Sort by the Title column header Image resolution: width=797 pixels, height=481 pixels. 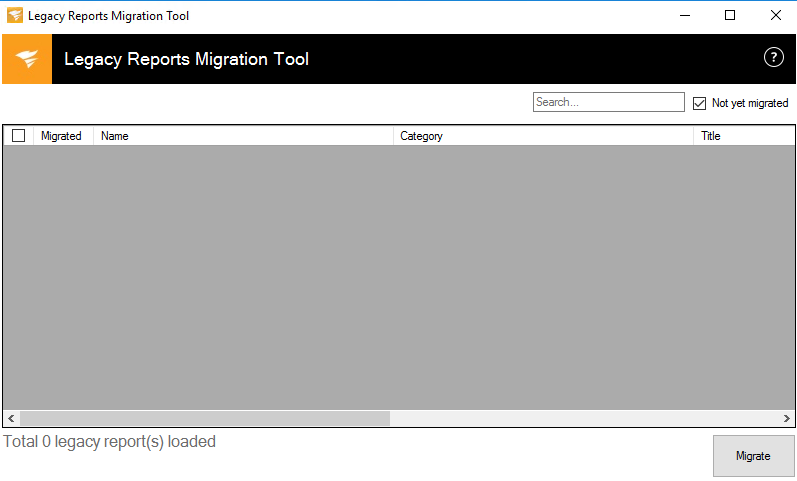744,136
